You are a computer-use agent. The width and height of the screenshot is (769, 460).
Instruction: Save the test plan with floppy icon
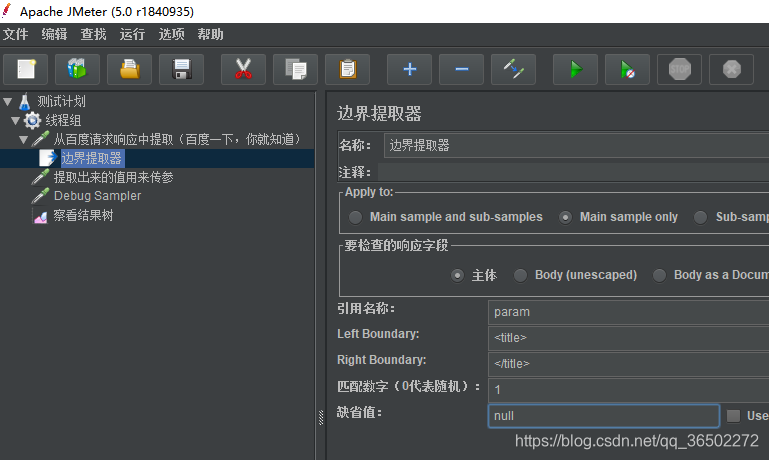pyautogui.click(x=181, y=69)
